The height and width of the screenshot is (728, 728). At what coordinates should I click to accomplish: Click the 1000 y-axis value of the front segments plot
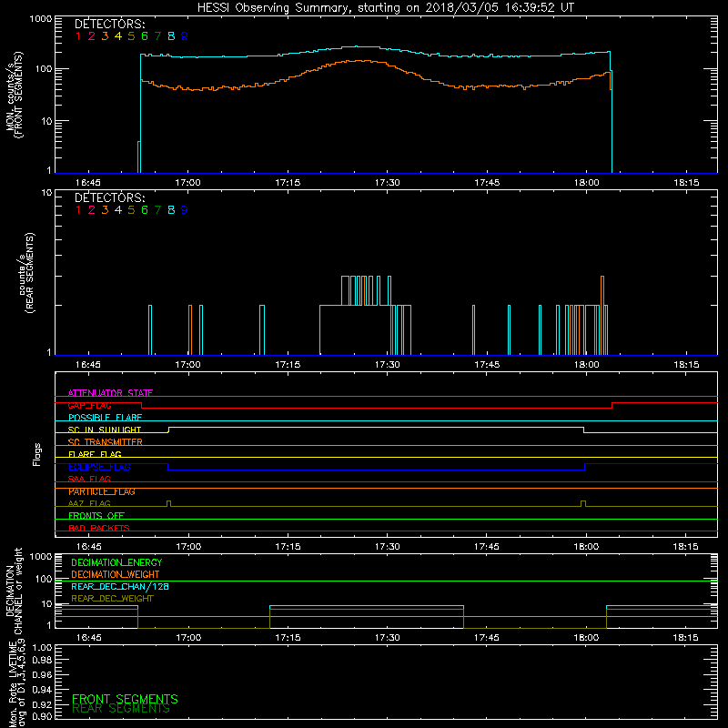(41, 19)
